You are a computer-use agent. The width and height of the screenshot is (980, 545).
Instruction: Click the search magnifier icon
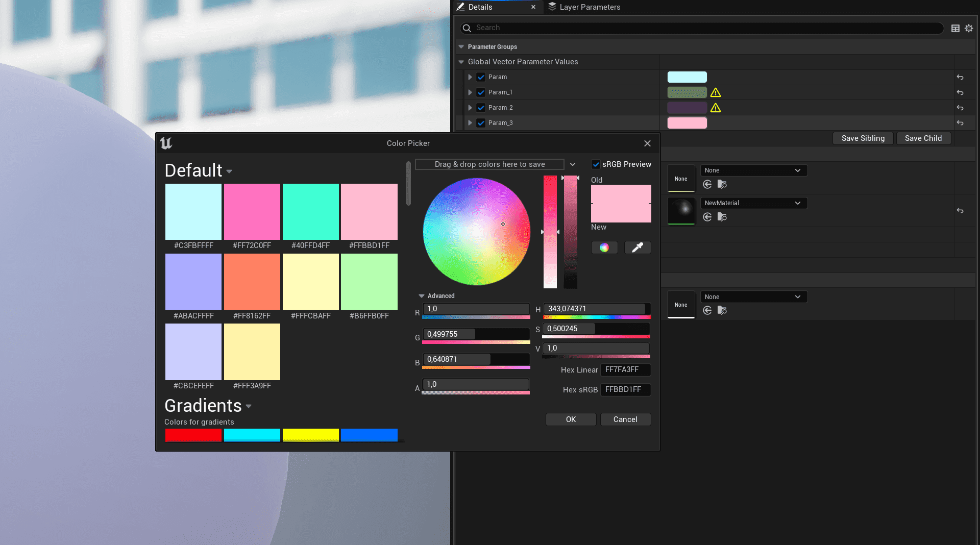(467, 28)
